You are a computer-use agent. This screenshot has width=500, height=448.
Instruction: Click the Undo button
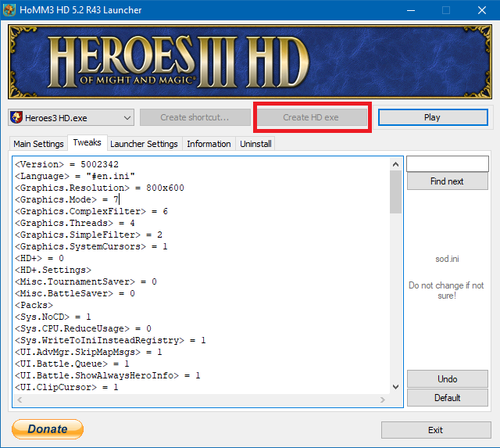448,379
